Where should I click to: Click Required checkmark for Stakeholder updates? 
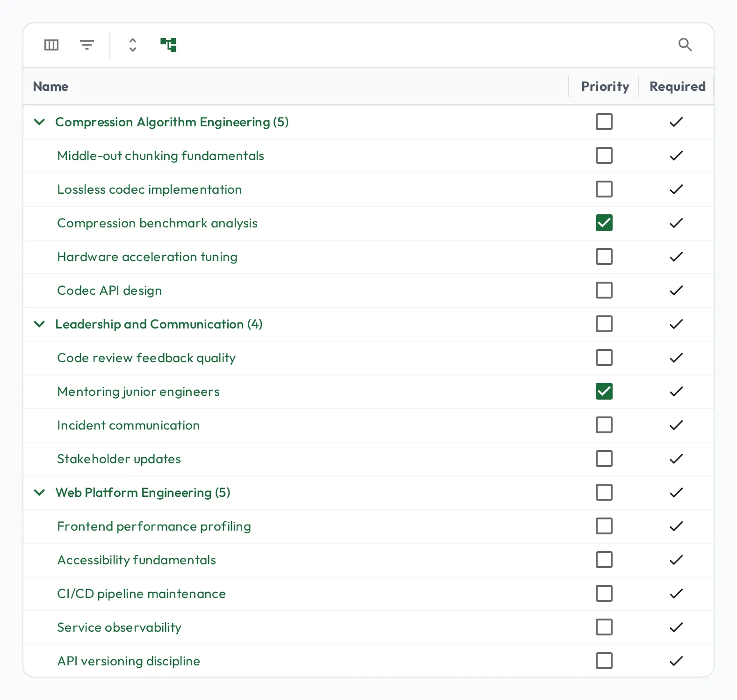(676, 459)
